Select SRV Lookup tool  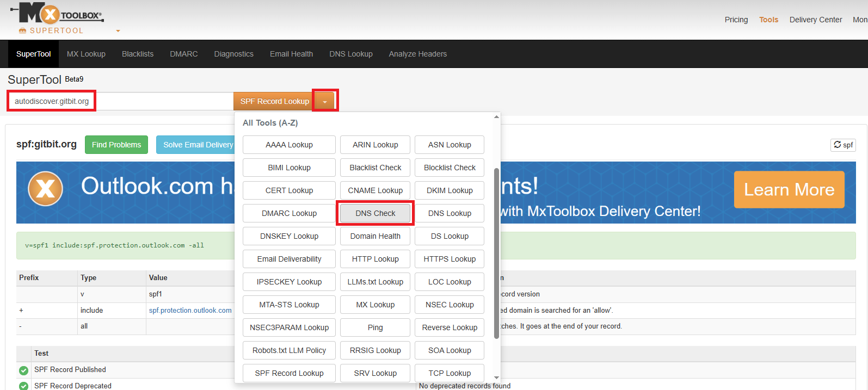click(375, 373)
